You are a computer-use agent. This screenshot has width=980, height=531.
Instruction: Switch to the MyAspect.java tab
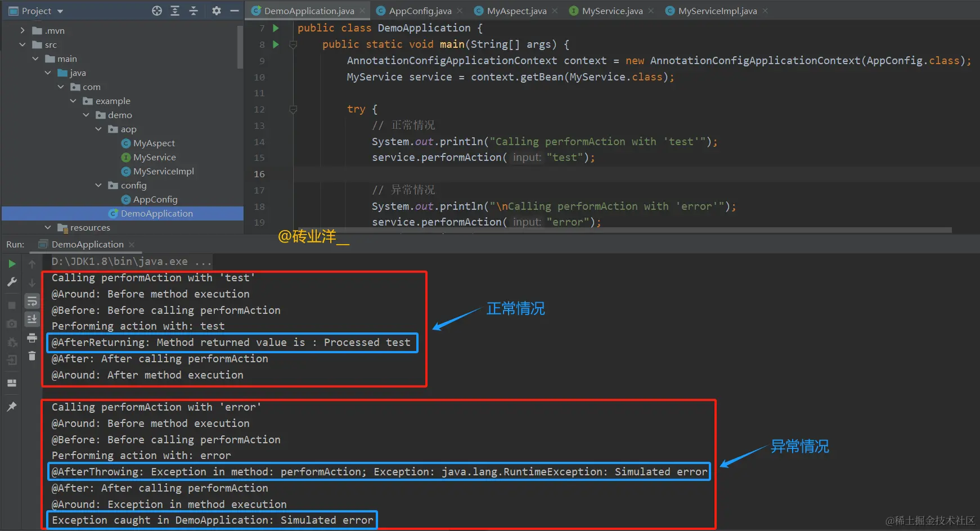coord(516,11)
